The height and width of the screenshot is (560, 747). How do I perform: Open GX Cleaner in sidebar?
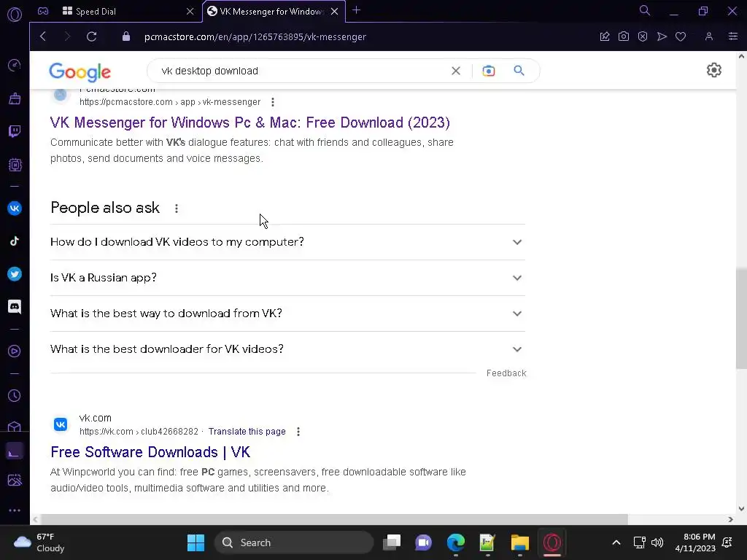15,98
